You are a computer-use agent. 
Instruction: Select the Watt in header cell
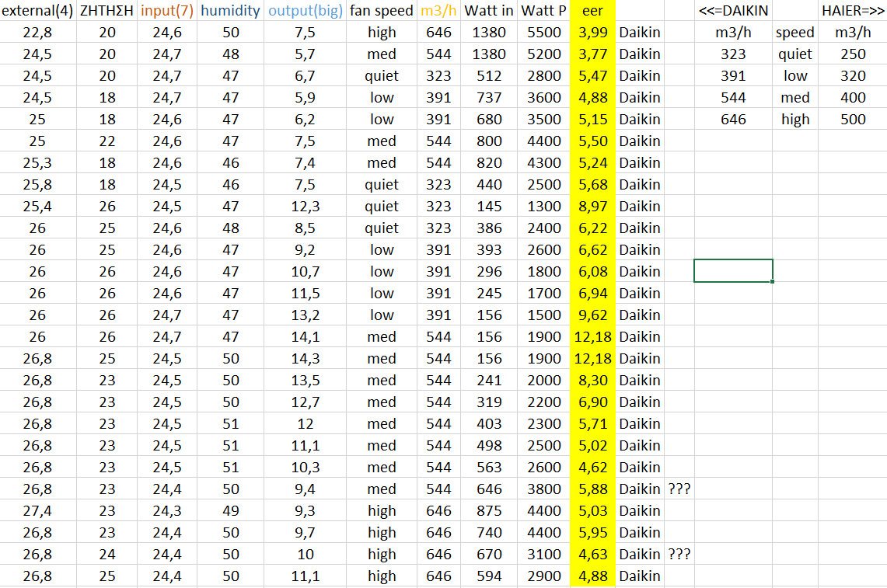coord(489,11)
